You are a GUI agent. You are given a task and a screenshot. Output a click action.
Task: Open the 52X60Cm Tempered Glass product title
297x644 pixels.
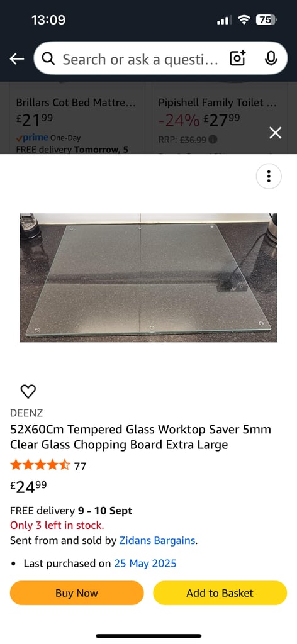coord(140,437)
